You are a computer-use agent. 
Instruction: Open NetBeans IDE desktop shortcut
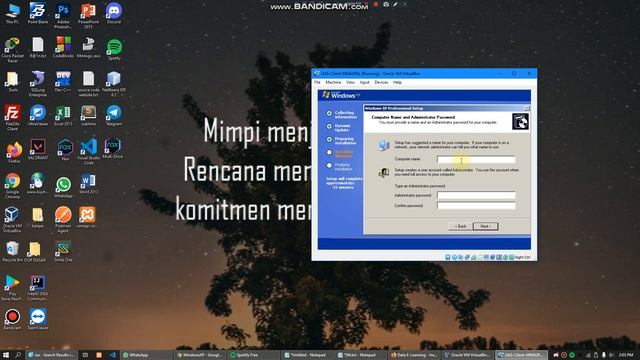tap(114, 84)
